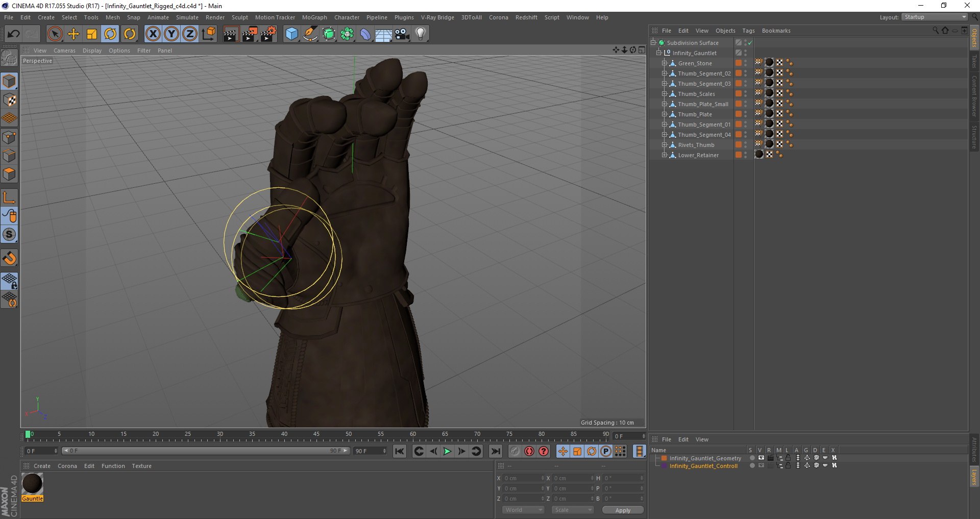
Task: Click the Locked Workplane icon
Action: [x=9, y=281]
